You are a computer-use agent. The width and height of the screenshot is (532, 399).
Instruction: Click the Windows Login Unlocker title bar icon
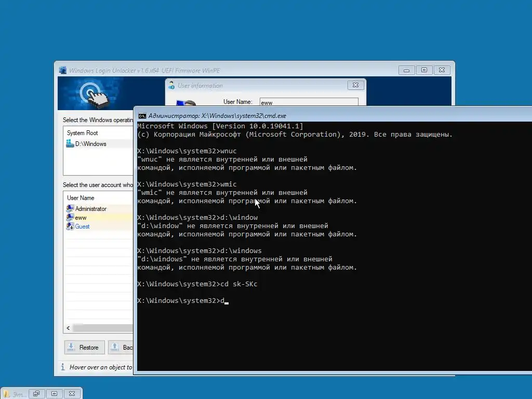pyautogui.click(x=63, y=70)
